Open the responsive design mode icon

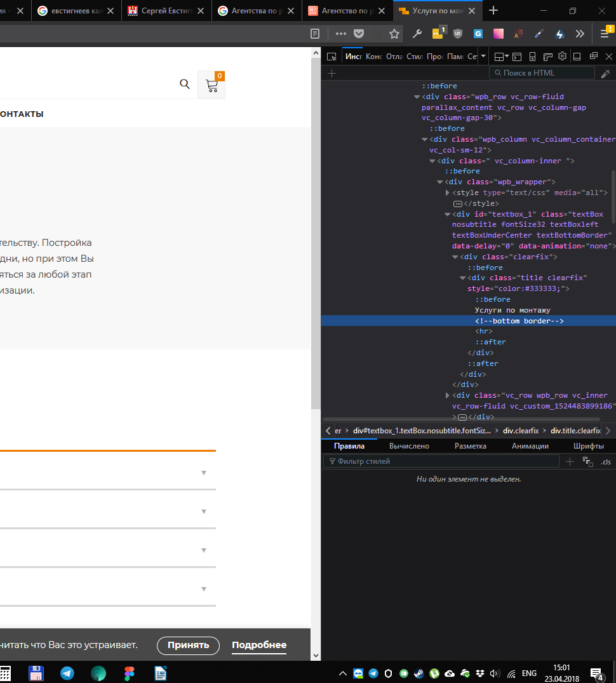532,57
